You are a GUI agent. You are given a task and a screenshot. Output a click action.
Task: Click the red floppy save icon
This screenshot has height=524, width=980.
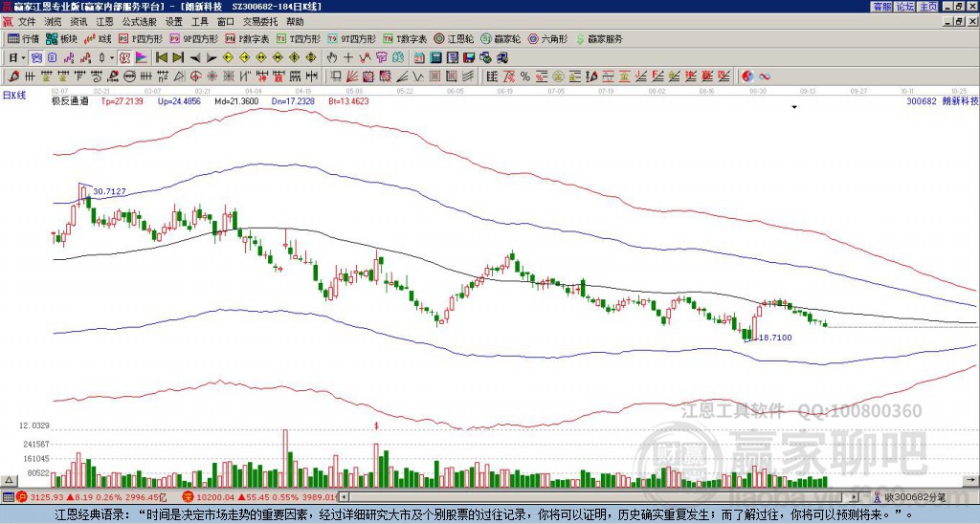(469, 58)
